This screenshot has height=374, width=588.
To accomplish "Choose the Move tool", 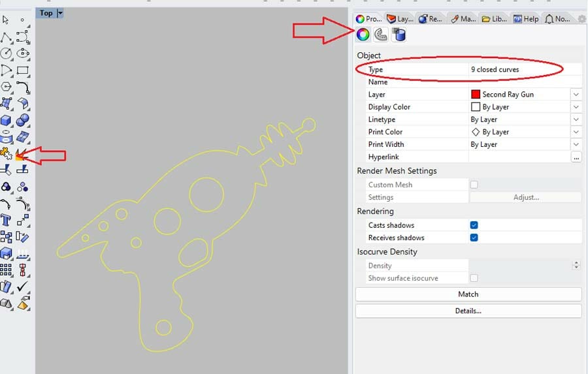I will (x=22, y=221).
